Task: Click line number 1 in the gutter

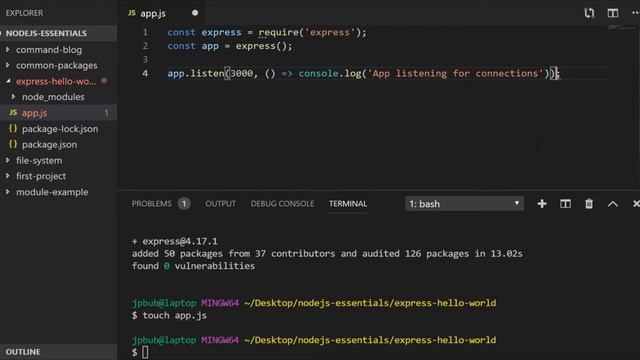Action: 145,32
